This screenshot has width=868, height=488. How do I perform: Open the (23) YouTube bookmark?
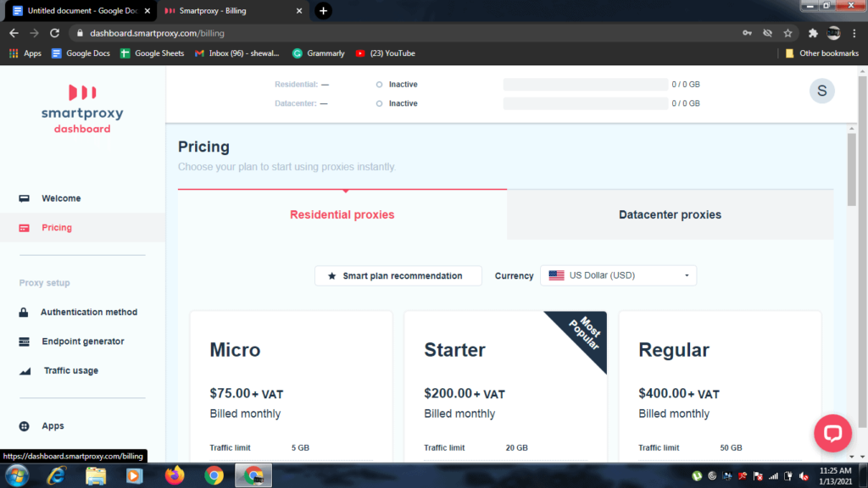click(386, 53)
